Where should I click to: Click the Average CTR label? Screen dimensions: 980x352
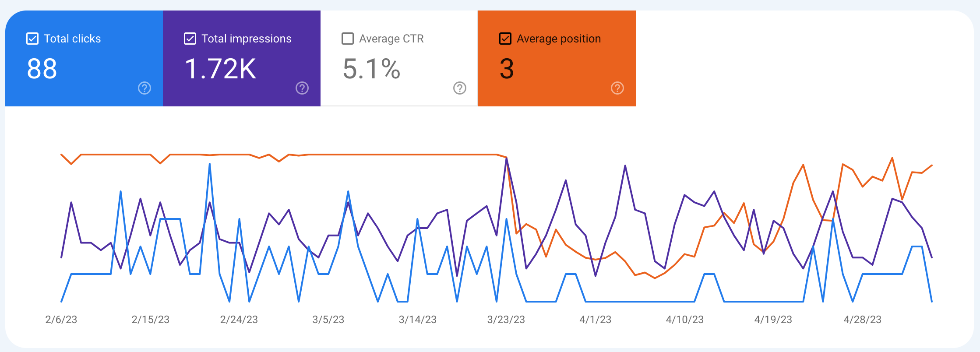[x=391, y=39]
